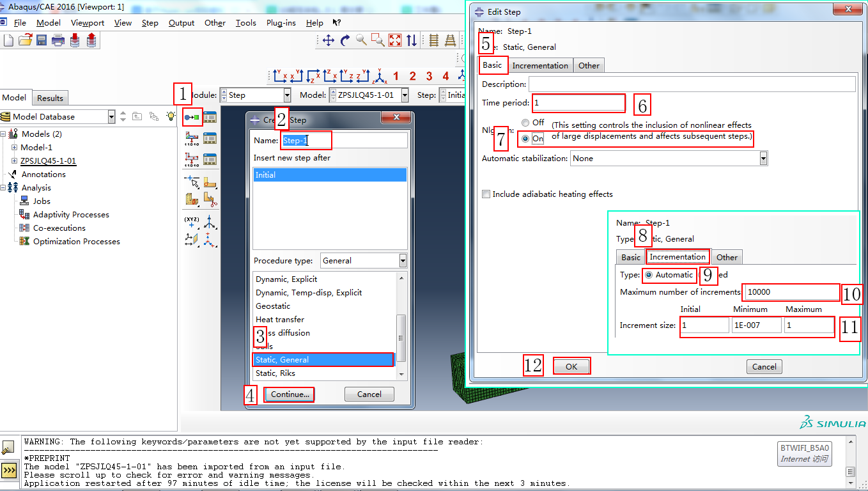The height and width of the screenshot is (491, 868).
Task: Click the Print icon in toolbar
Action: (58, 40)
